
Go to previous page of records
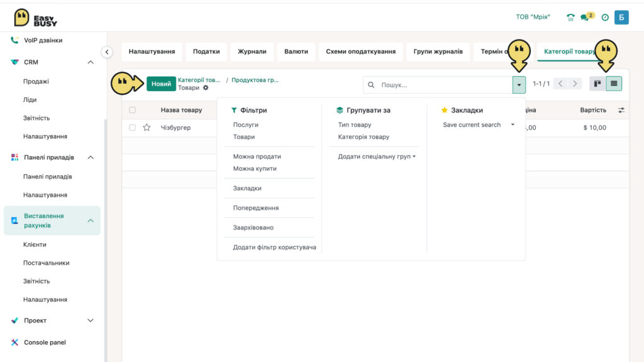click(x=560, y=84)
